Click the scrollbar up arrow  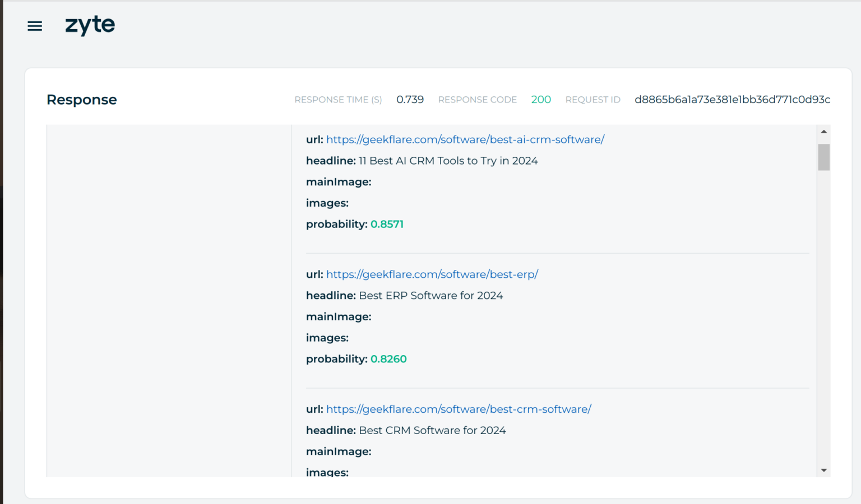[x=823, y=132]
